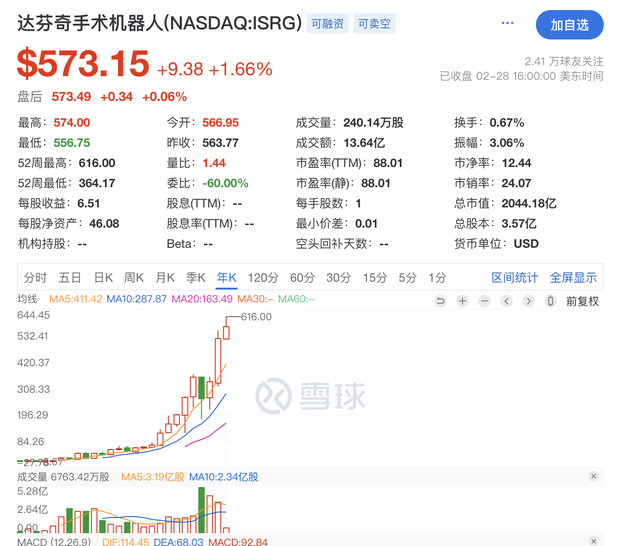640x546 pixels.
Task: Click the MA60 moving average label
Action: (x=296, y=299)
